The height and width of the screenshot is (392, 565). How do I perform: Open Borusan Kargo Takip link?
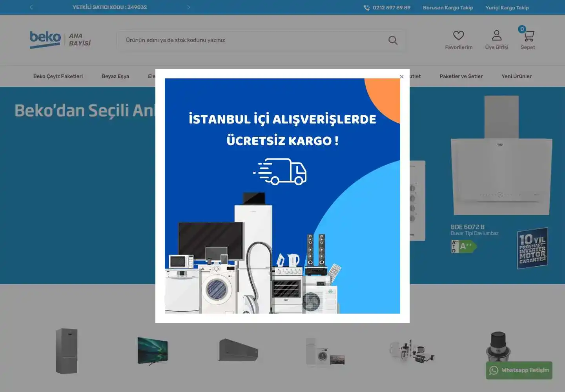click(x=448, y=8)
